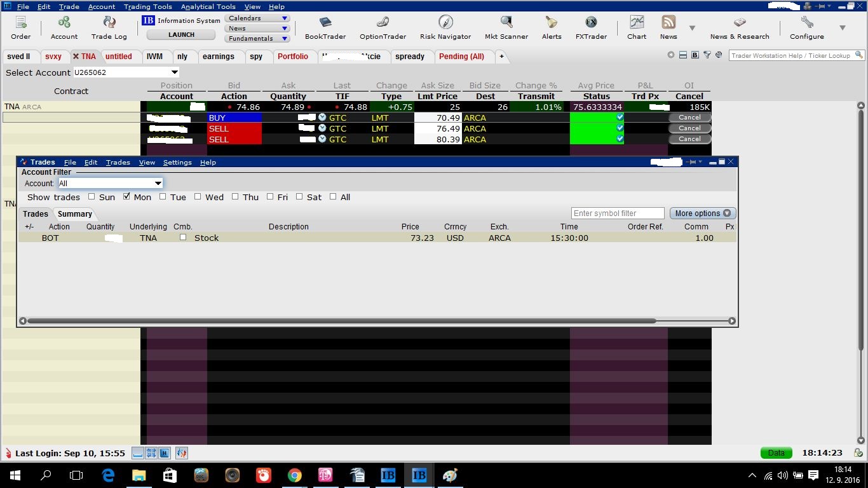
Task: Cancel the SELL order at 80.39
Action: coord(689,139)
